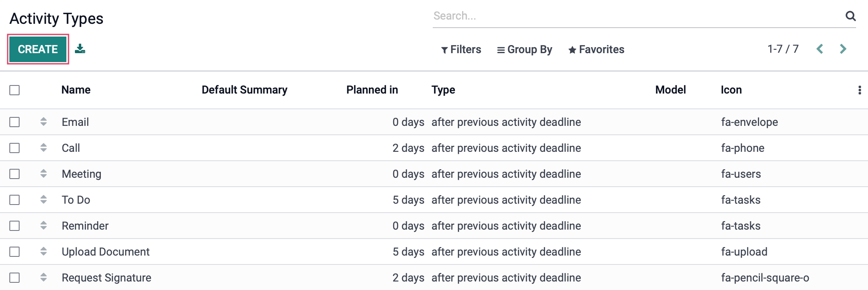Check the Meeting row checkbox
The height and width of the screenshot is (290, 868).
pos(14,174)
